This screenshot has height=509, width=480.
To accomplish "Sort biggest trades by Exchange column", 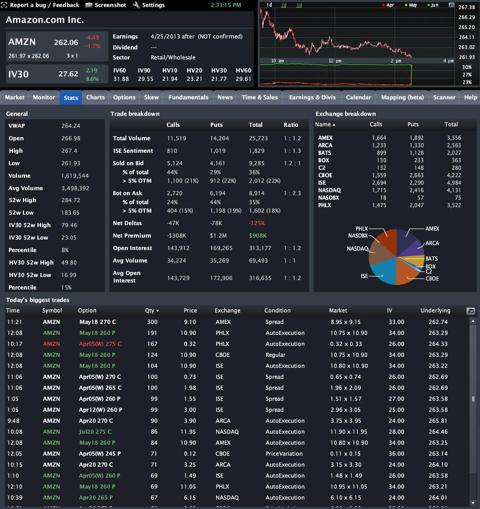I will coord(227,311).
